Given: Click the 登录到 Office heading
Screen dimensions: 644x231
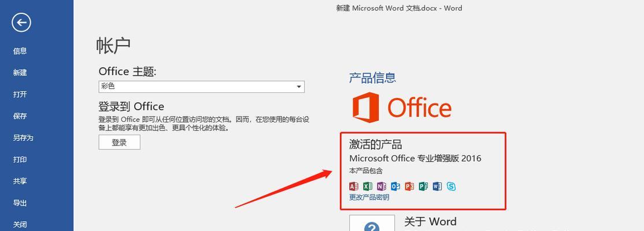Looking at the screenshot, I should (x=131, y=107).
